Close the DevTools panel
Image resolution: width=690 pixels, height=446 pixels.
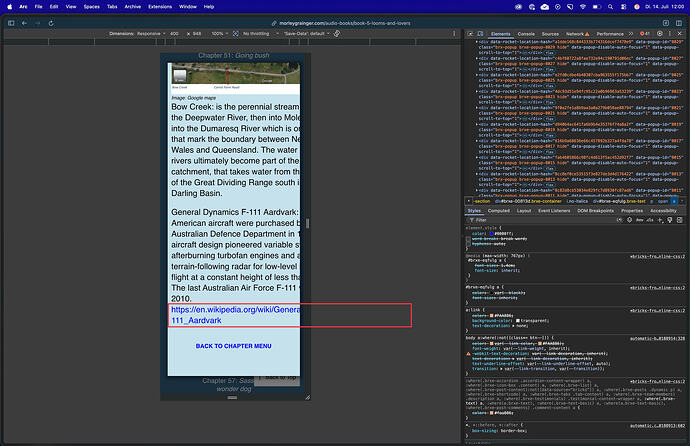(679, 33)
